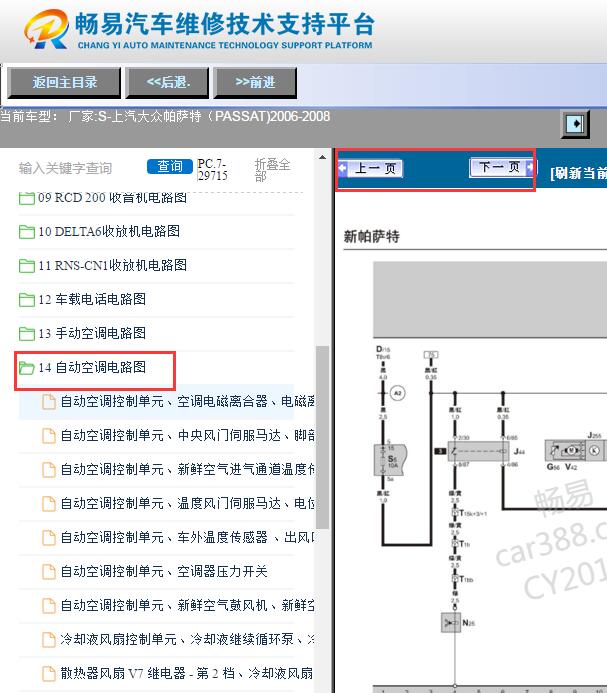
Task: Click document icon beside 冷却液风扇控制单元 entry
Action: [49, 640]
